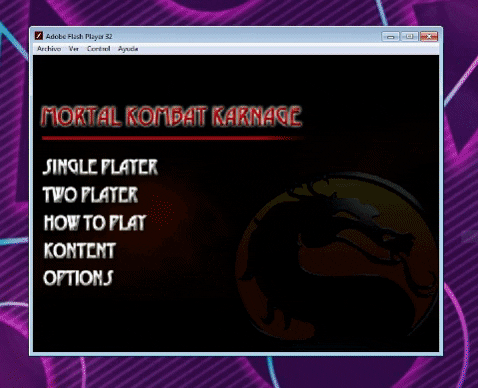Open the Control menu
The height and width of the screenshot is (388, 478).
(x=98, y=49)
